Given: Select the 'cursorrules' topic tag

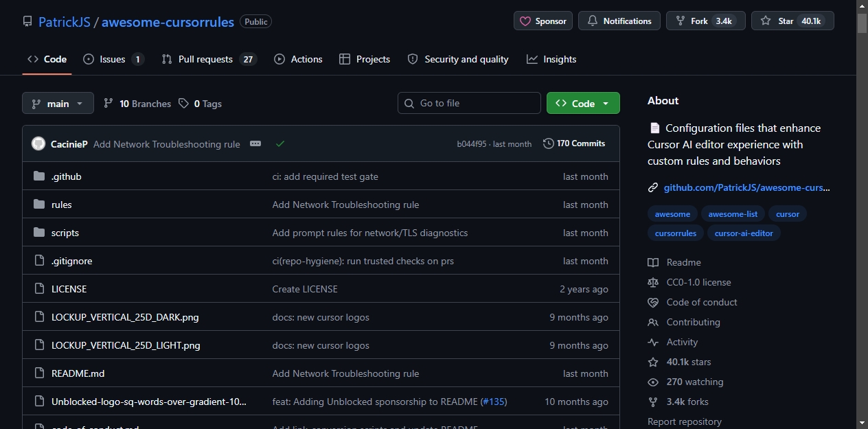Looking at the screenshot, I should (676, 233).
